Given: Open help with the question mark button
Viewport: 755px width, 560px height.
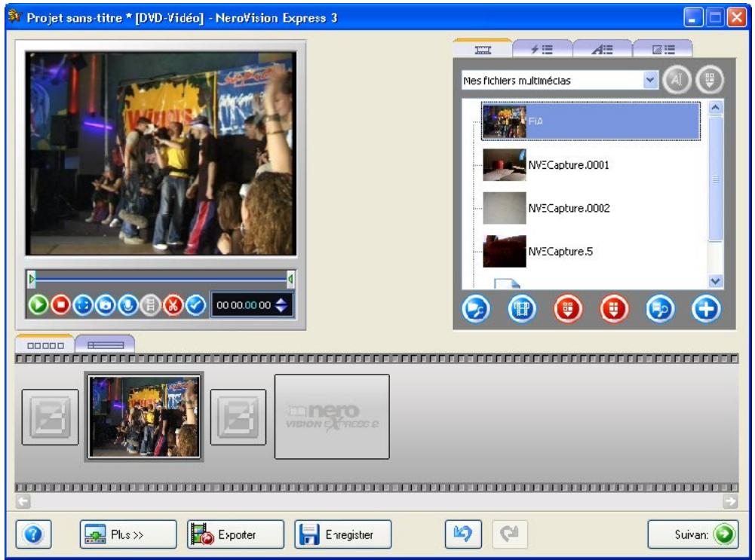Looking at the screenshot, I should tap(33, 534).
